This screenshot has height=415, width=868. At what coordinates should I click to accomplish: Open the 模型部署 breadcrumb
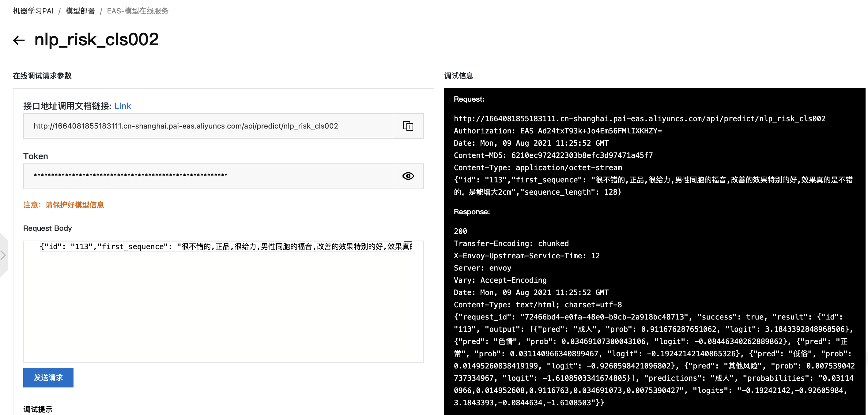pos(80,11)
